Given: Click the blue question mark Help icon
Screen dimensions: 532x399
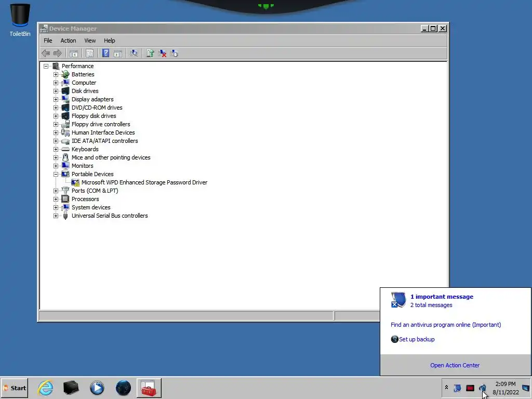Looking at the screenshot, I should pyautogui.click(x=105, y=54).
